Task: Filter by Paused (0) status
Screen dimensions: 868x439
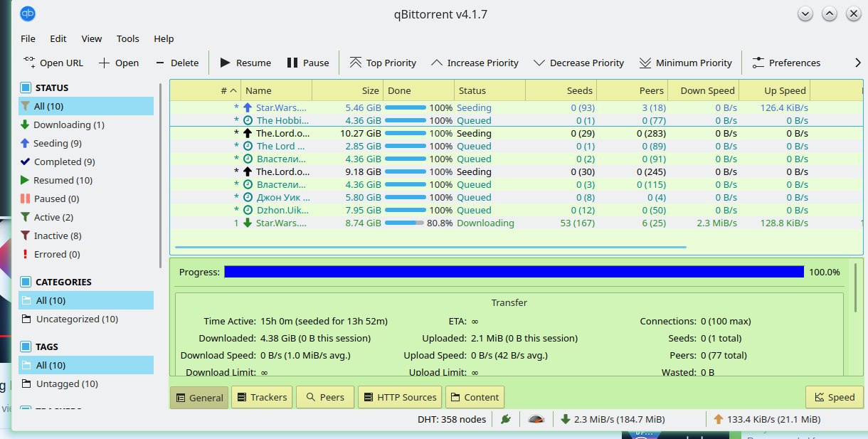Action: (x=86, y=199)
